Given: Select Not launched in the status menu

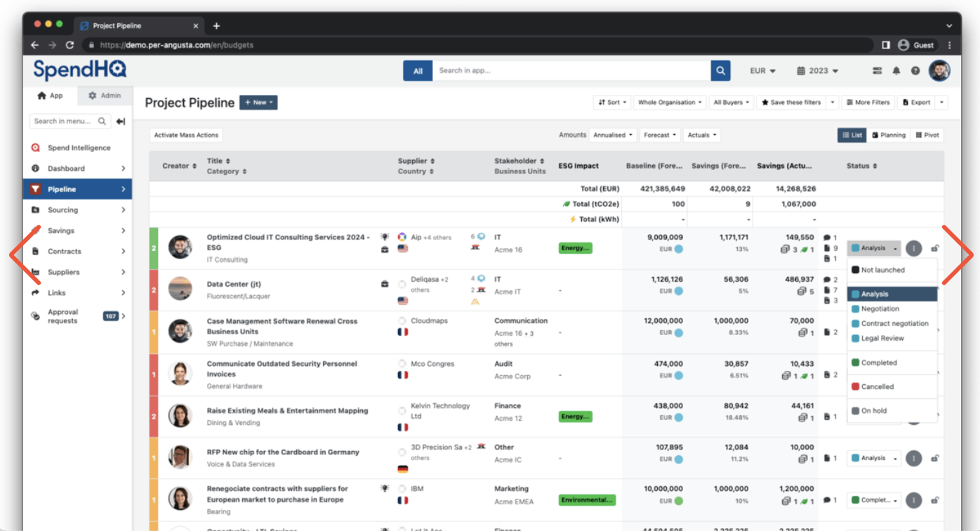Looking at the screenshot, I should [x=892, y=270].
